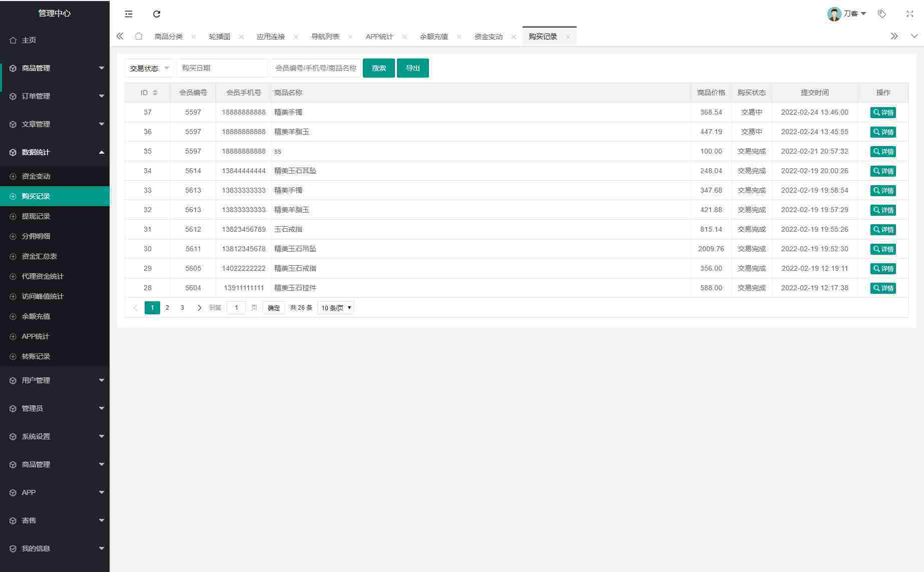Focus the 会员编号/手机号/商品名称 search field

pos(315,68)
